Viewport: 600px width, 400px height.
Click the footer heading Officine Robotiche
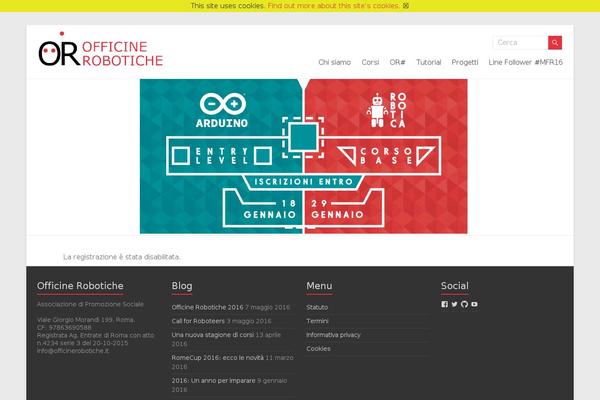(x=80, y=286)
